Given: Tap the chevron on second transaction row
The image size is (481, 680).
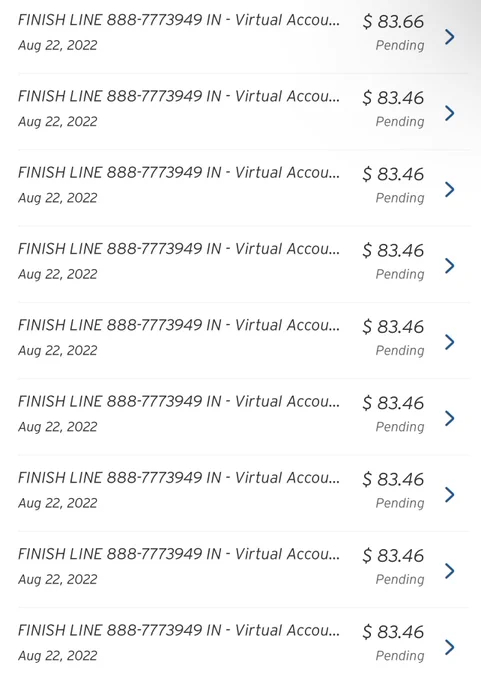Looking at the screenshot, I should click(x=450, y=113).
